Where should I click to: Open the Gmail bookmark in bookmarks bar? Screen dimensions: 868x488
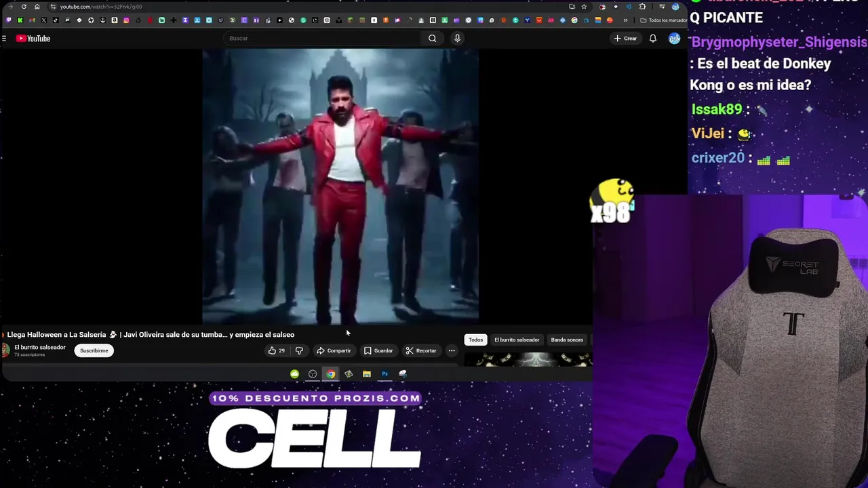point(32,20)
